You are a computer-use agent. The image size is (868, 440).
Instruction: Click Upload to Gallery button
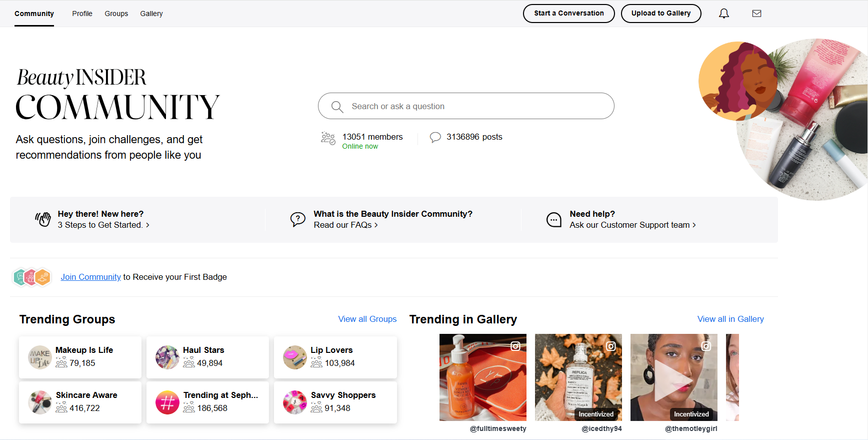pos(661,14)
